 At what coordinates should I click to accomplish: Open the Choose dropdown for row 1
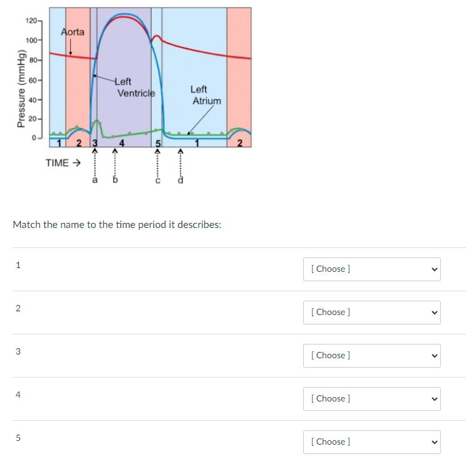click(x=371, y=269)
